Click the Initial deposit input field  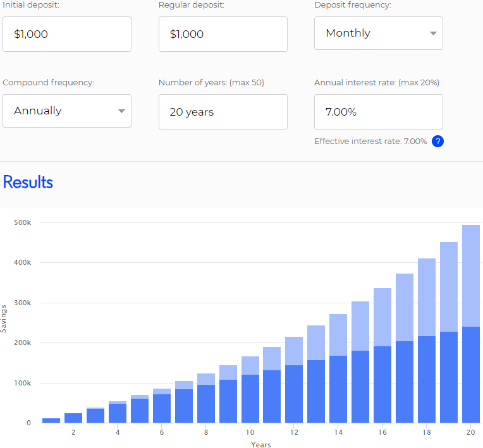[67, 34]
